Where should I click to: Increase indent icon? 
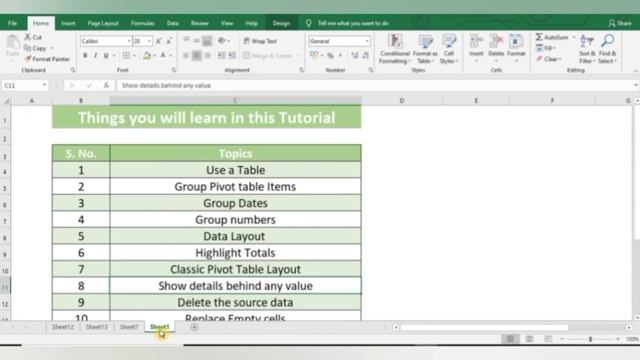coord(232,56)
